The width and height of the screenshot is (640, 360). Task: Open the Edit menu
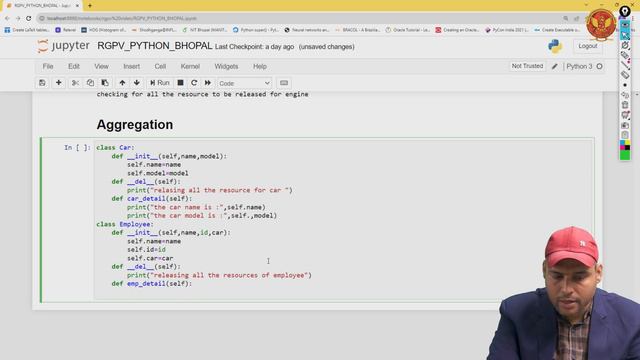tap(74, 66)
